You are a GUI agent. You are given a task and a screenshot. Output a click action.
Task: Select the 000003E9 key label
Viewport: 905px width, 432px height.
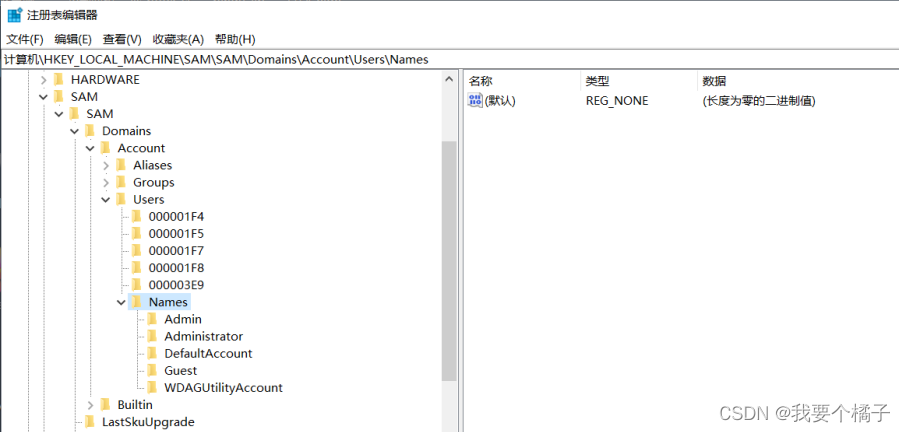(x=176, y=285)
